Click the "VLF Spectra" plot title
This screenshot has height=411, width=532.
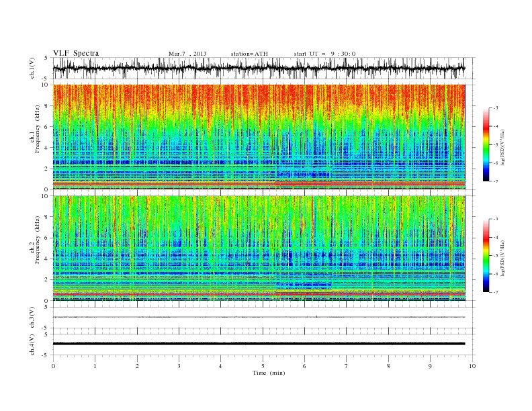[76, 53]
